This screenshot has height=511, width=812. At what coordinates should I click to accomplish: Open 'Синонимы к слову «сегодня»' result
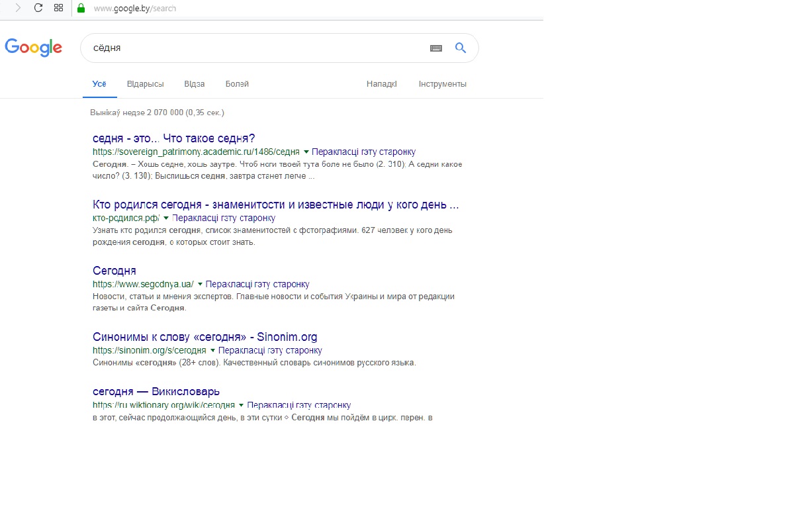[204, 337]
